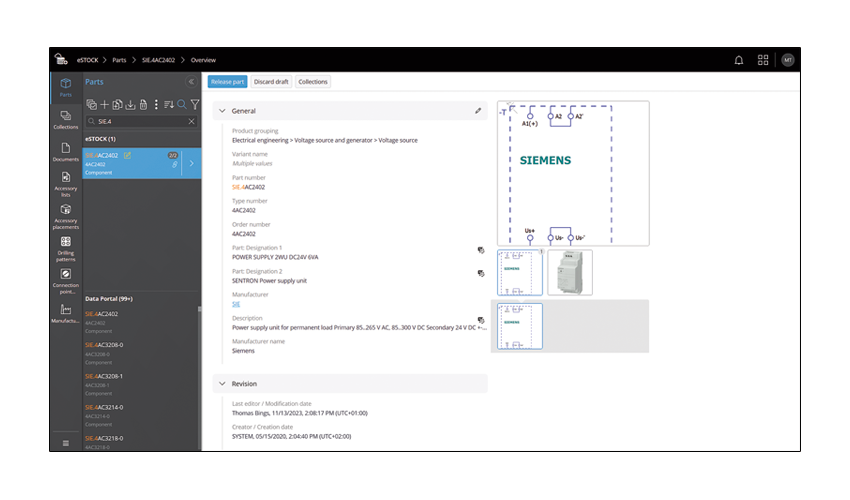Click the Discard draft button

coord(271,82)
